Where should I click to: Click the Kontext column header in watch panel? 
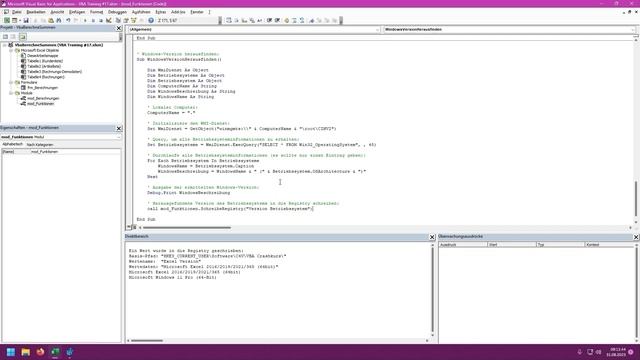(x=609, y=244)
